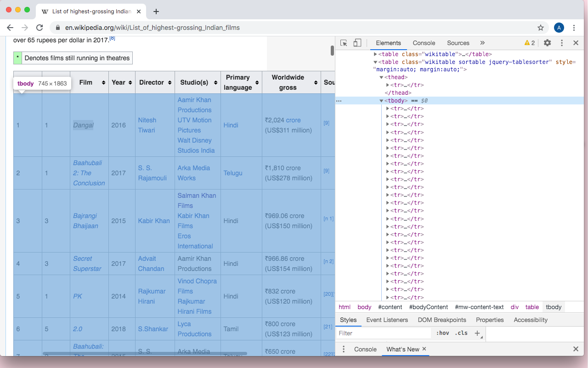Screen dimensions: 588x368
Task: Switch to the Console tab
Action: point(424,43)
